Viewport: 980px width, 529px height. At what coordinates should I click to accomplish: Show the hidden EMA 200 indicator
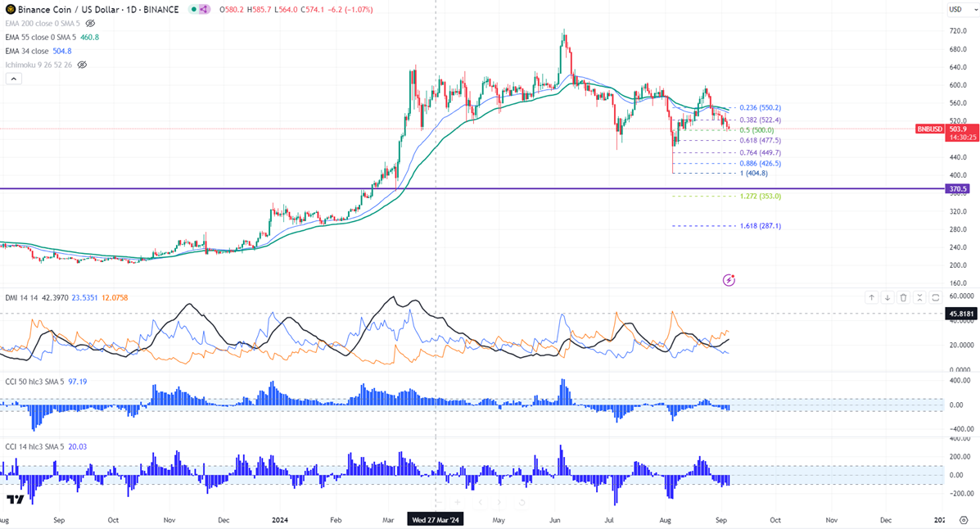(90, 23)
